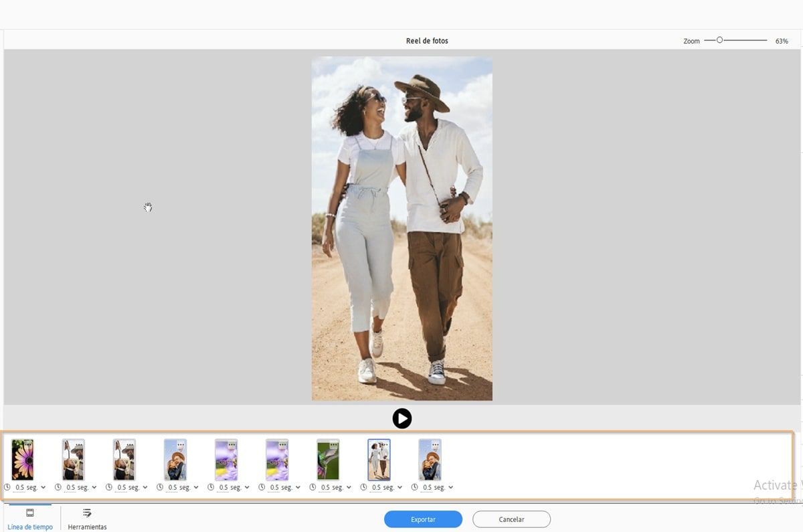The height and width of the screenshot is (532, 803).
Task: Click clock icon under the first frame
Action: click(7, 487)
